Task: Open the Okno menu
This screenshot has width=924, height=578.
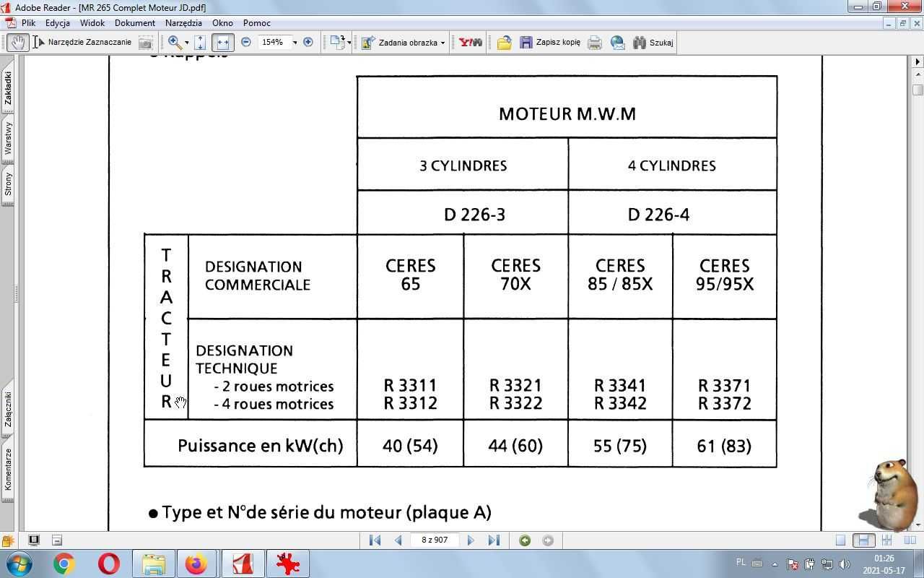Action: pyautogui.click(x=222, y=22)
